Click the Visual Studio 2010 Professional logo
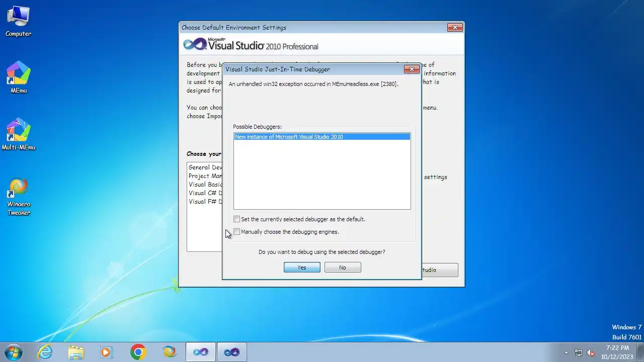The image size is (644, 362). coord(251,45)
